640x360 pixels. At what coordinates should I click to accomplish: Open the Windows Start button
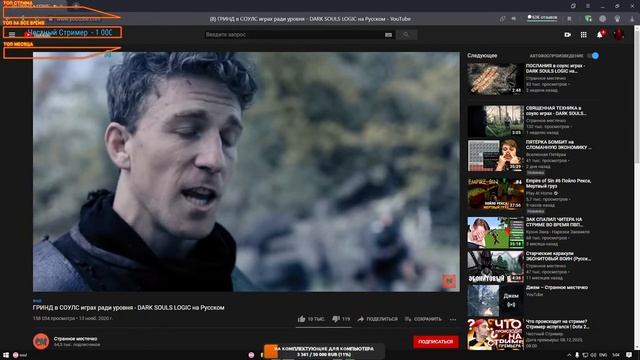tap(6, 355)
